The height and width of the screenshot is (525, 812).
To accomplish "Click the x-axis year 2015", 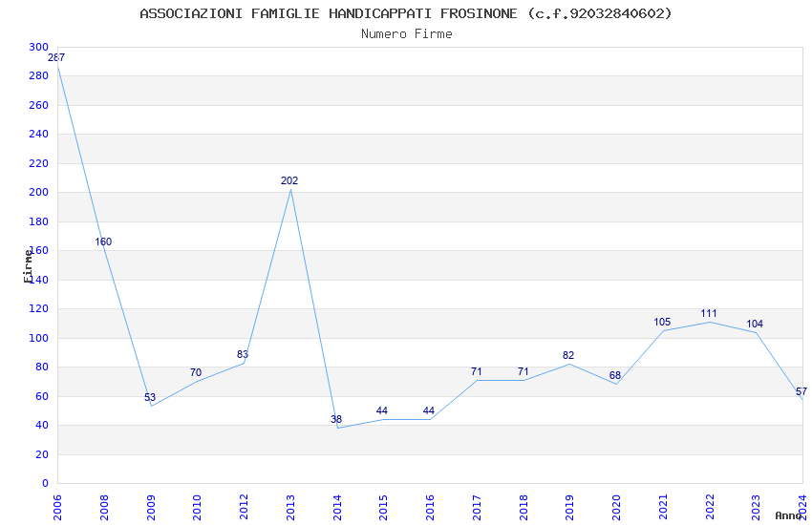I will click(x=384, y=507).
